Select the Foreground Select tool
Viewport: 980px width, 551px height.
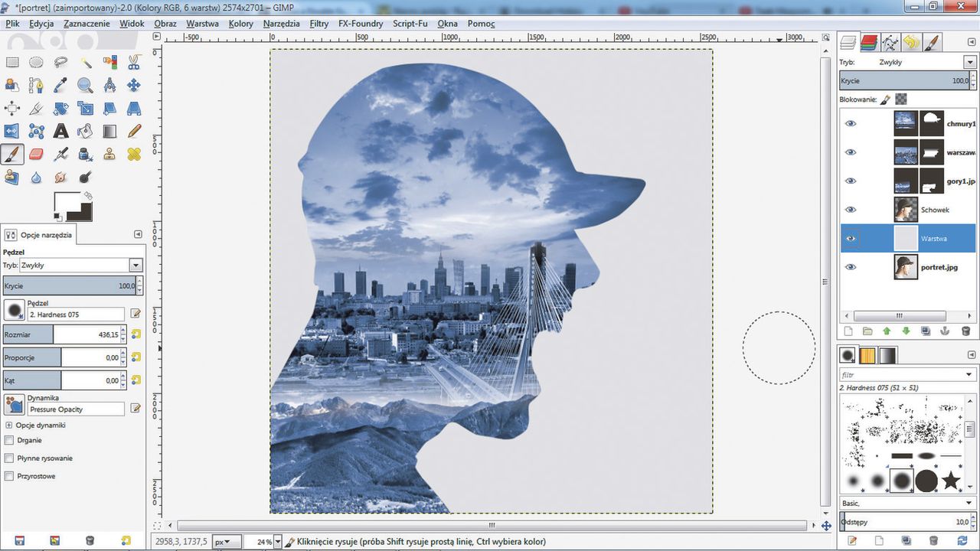click(11, 86)
